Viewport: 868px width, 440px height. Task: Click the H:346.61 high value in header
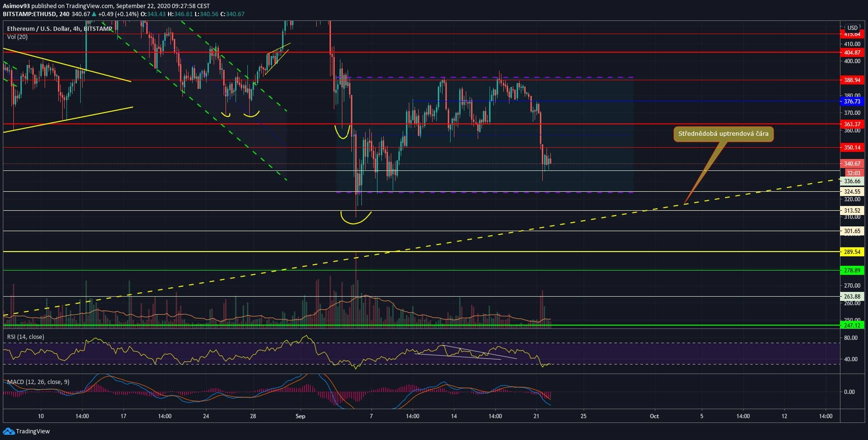[180, 14]
